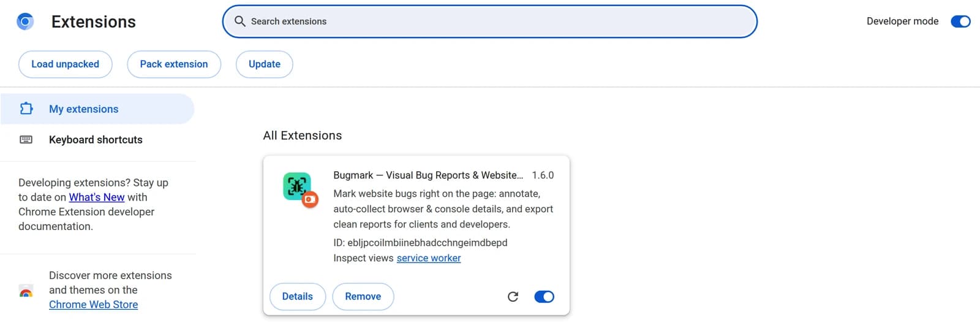Open the Chrome Web Store link
The image size is (980, 322).
coord(93,304)
